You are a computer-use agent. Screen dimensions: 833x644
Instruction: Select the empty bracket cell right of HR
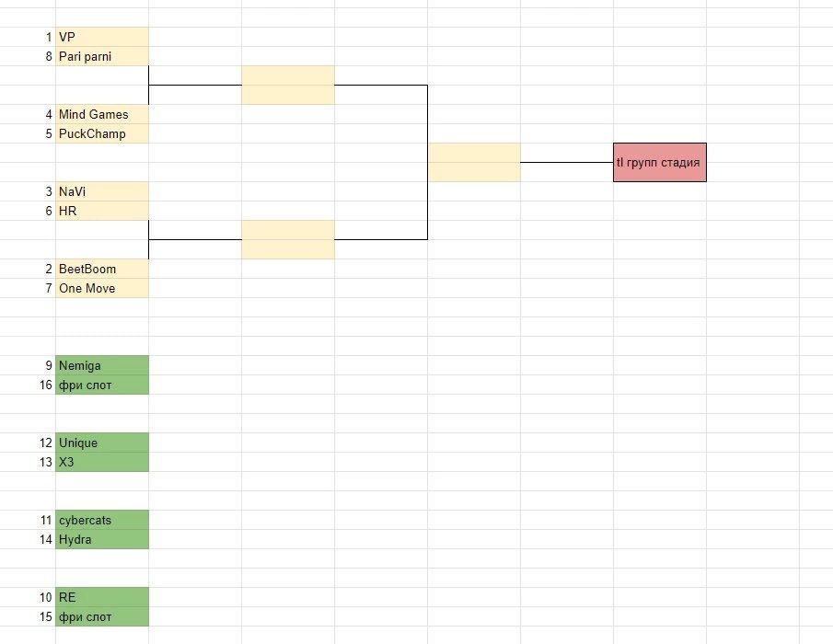[287, 239]
